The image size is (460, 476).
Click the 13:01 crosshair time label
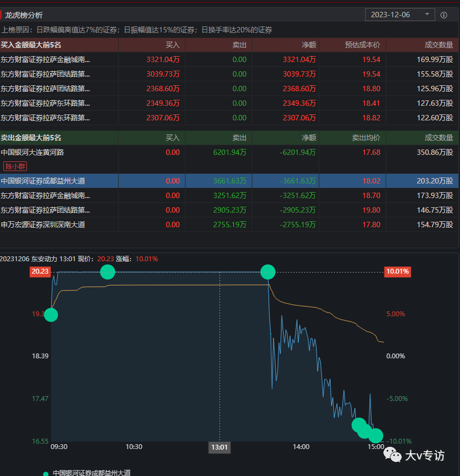coord(219,447)
